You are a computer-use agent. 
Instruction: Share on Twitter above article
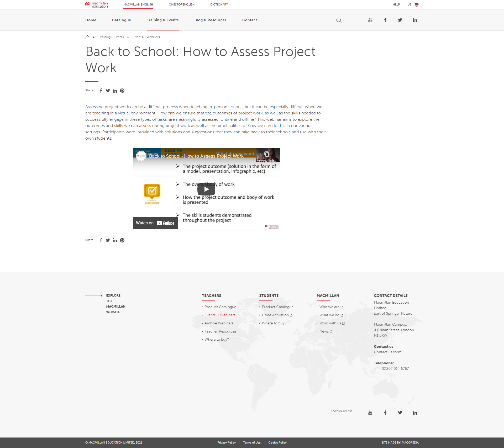coord(108,91)
